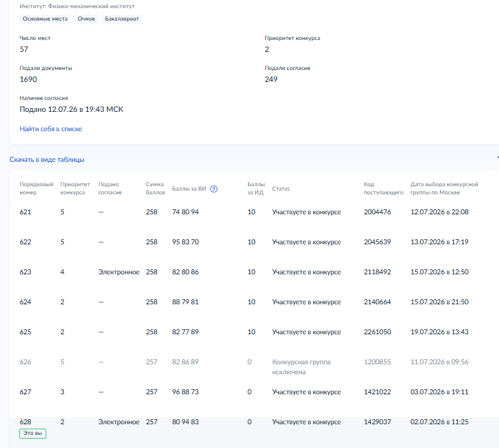Open the Найти себя в списке link
Viewport: 499px width, 448px height.
(51, 129)
